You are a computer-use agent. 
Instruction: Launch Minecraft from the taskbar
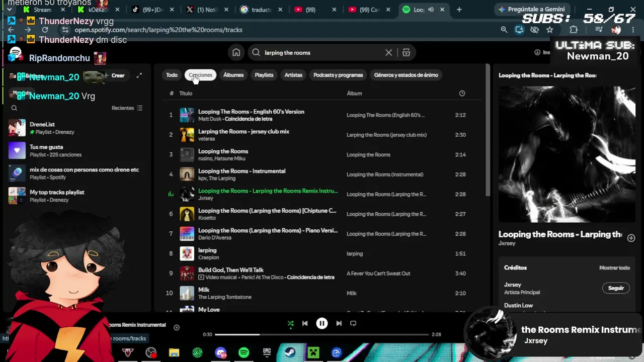[313, 353]
